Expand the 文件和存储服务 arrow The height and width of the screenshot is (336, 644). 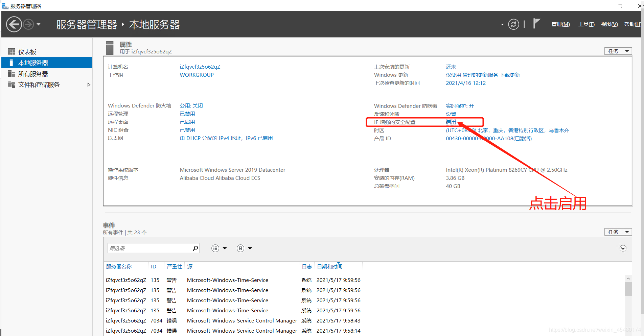(x=89, y=85)
